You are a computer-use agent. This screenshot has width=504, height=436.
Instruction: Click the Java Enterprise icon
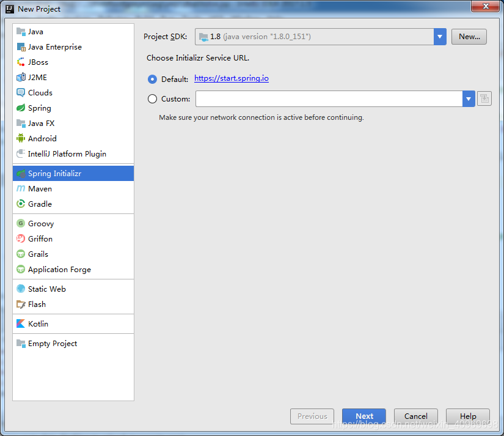(x=21, y=47)
